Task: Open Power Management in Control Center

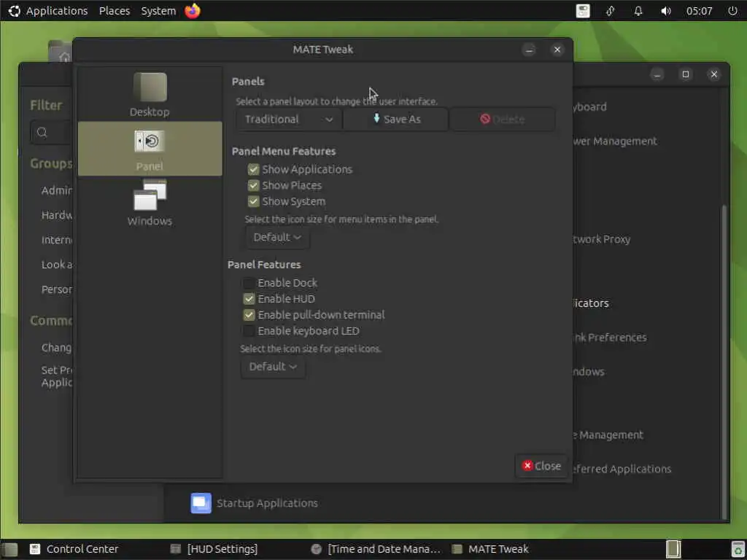Action: [x=615, y=141]
